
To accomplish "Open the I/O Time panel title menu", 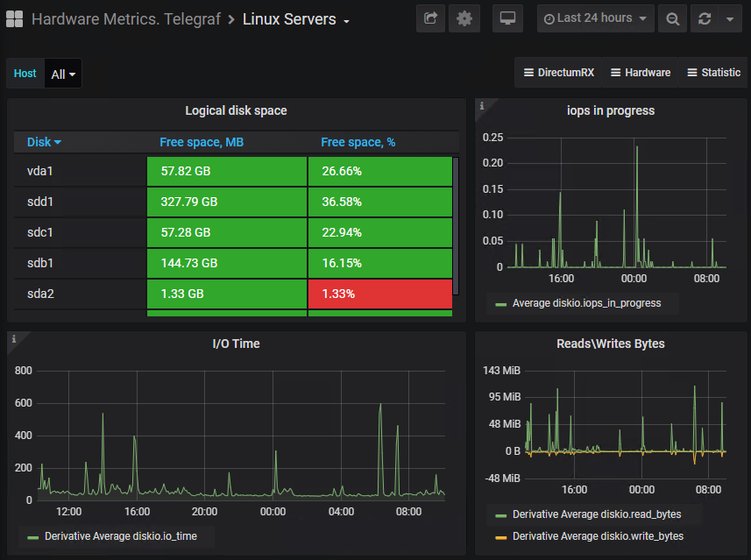I will click(x=236, y=344).
